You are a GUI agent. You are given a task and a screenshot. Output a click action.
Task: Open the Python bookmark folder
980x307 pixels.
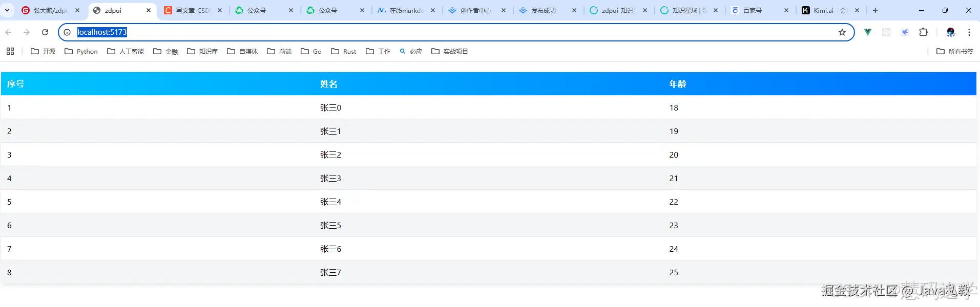[81, 51]
